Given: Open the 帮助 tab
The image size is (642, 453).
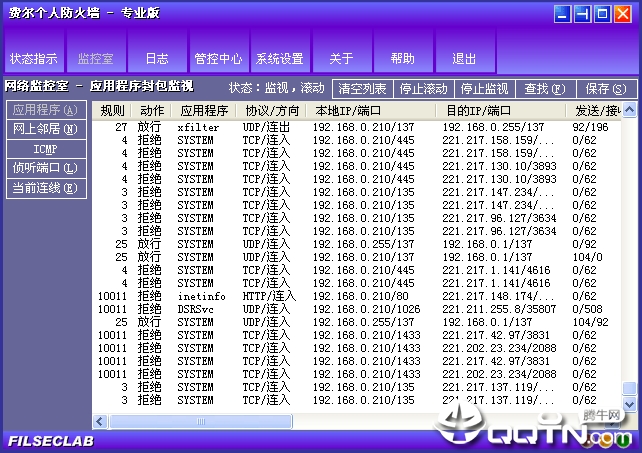Looking at the screenshot, I should pyautogui.click(x=403, y=51).
